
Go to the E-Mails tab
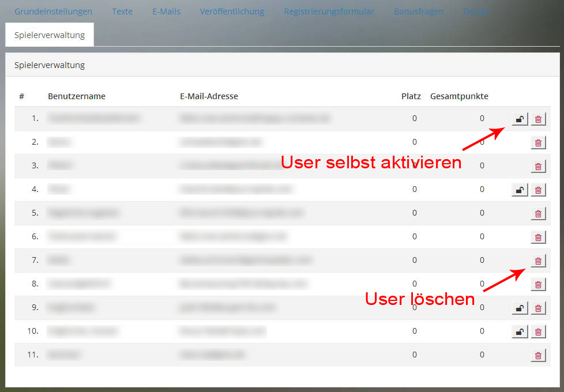click(x=166, y=12)
